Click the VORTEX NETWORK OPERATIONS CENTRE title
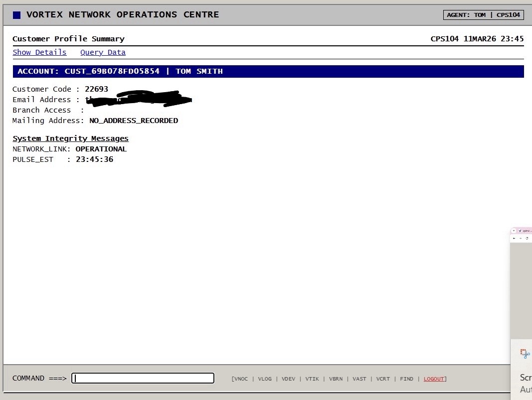532x400 pixels. click(123, 14)
